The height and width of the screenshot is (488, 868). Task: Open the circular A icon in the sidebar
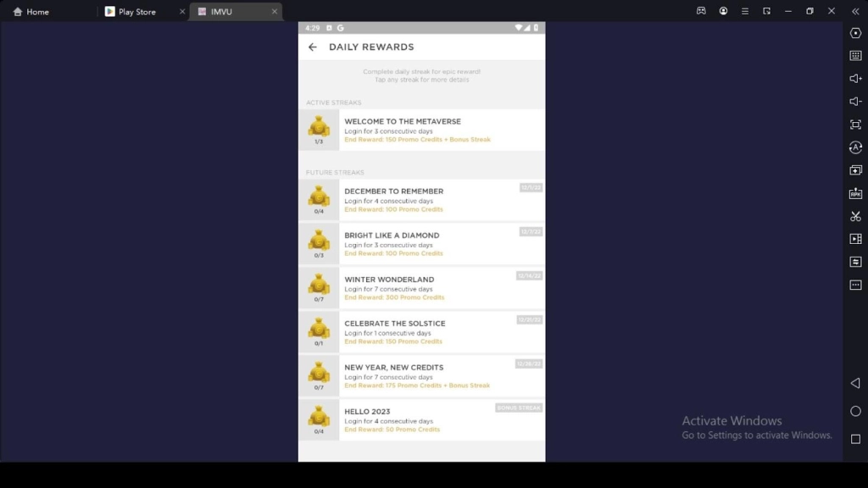point(855,147)
